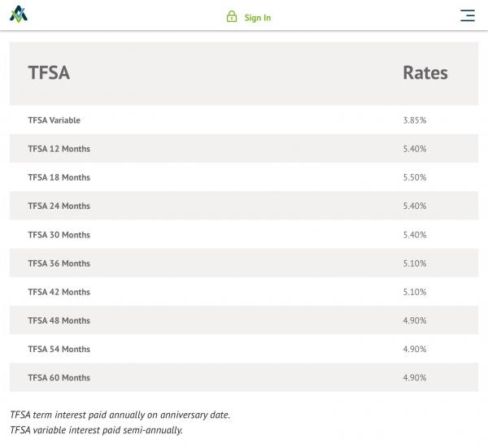Click the TFSA 42 Months label
This screenshot has height=448, width=488.
[x=59, y=292]
